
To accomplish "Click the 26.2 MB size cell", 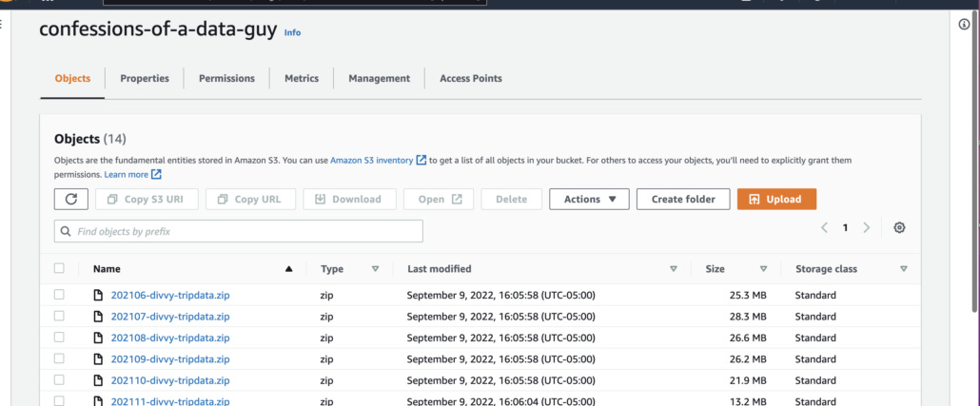I will pyautogui.click(x=748, y=359).
